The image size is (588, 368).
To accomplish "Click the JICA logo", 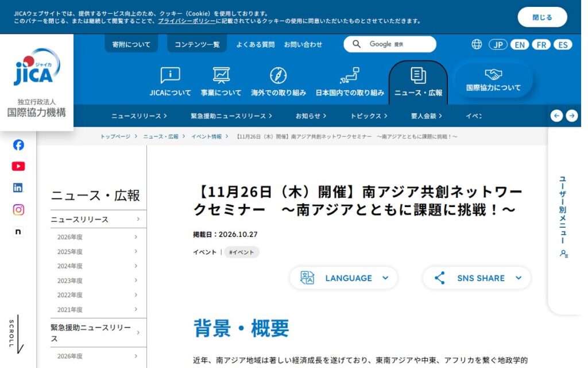I will [37, 67].
